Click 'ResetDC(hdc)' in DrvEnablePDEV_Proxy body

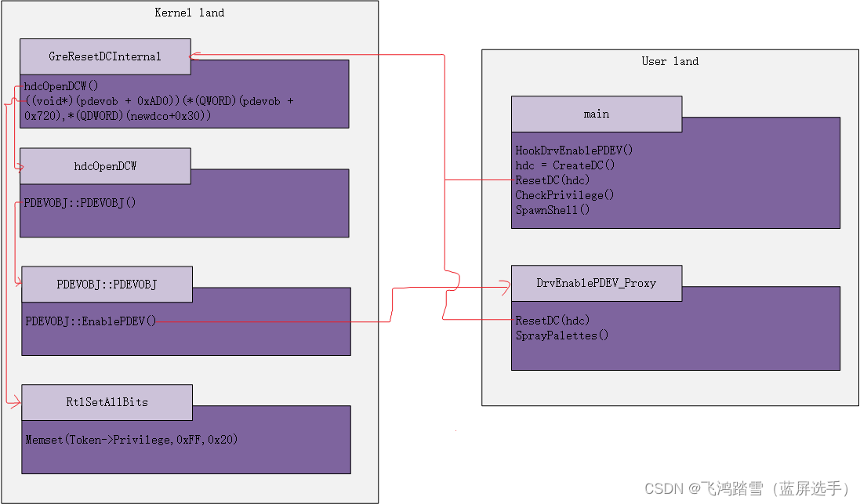point(553,321)
